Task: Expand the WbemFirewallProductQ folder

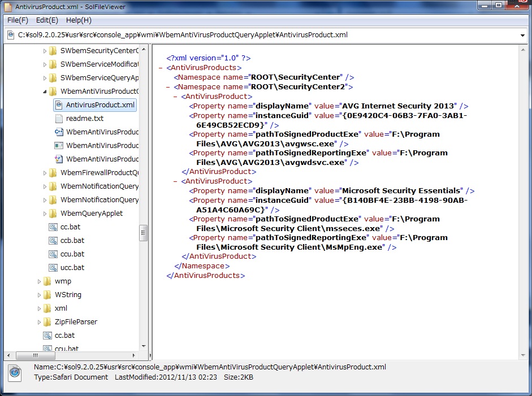Action: (45, 173)
